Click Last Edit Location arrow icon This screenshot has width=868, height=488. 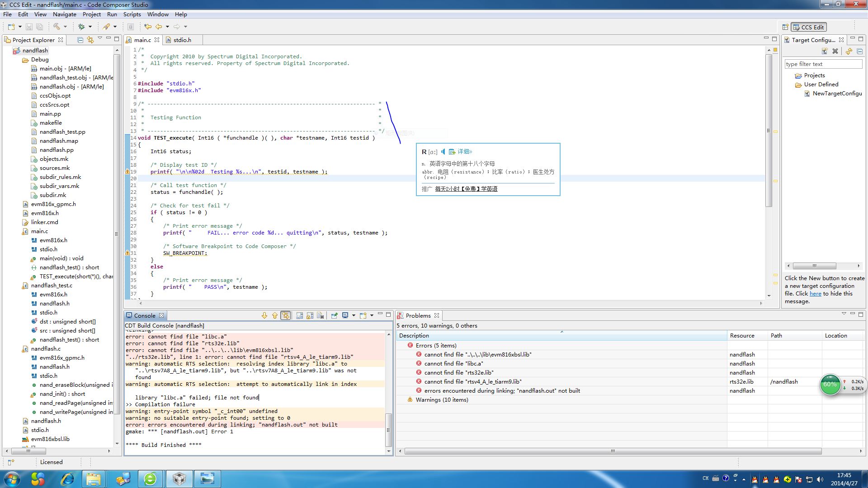click(148, 27)
